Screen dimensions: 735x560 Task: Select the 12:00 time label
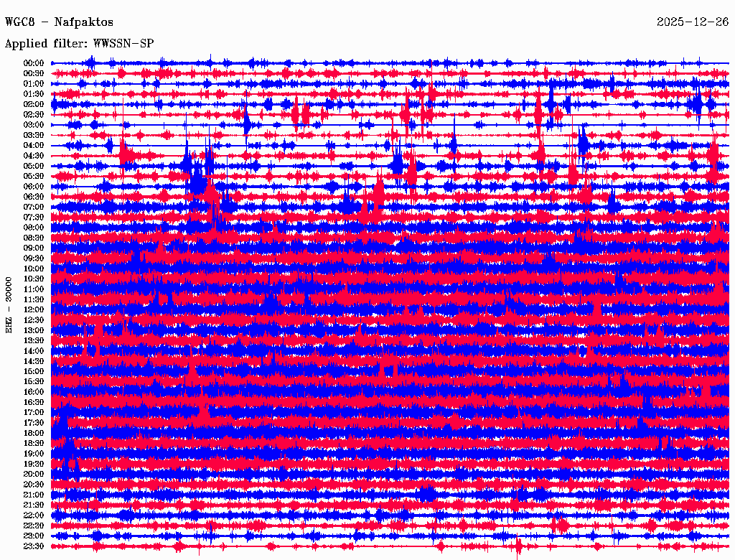[x=34, y=310]
